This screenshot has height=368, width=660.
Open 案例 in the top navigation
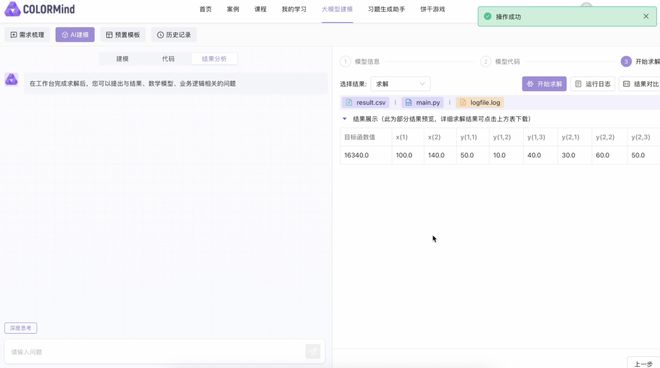pyautogui.click(x=233, y=9)
